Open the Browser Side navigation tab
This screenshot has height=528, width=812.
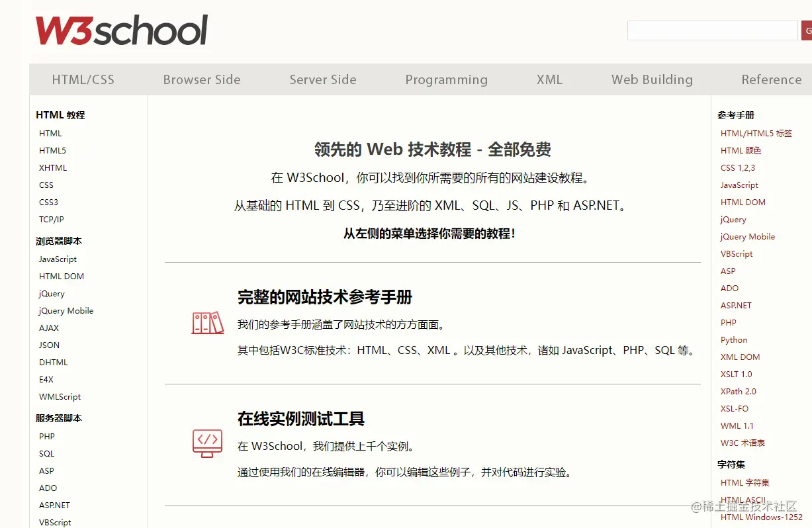point(202,79)
